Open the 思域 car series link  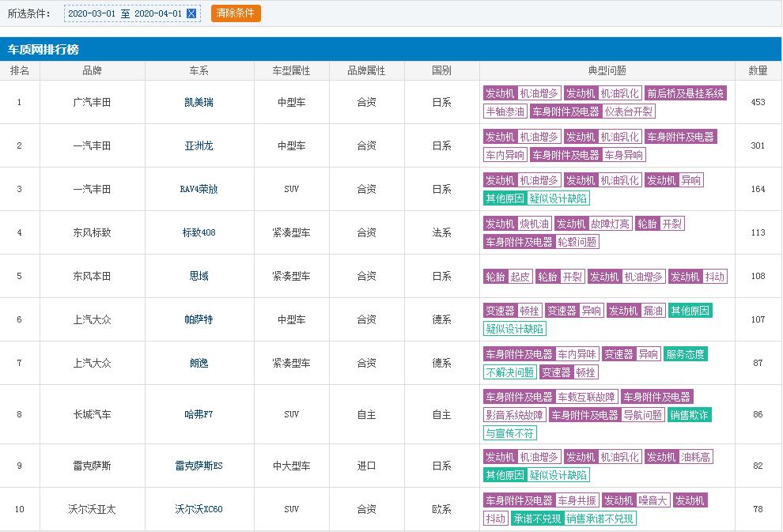[199, 276]
